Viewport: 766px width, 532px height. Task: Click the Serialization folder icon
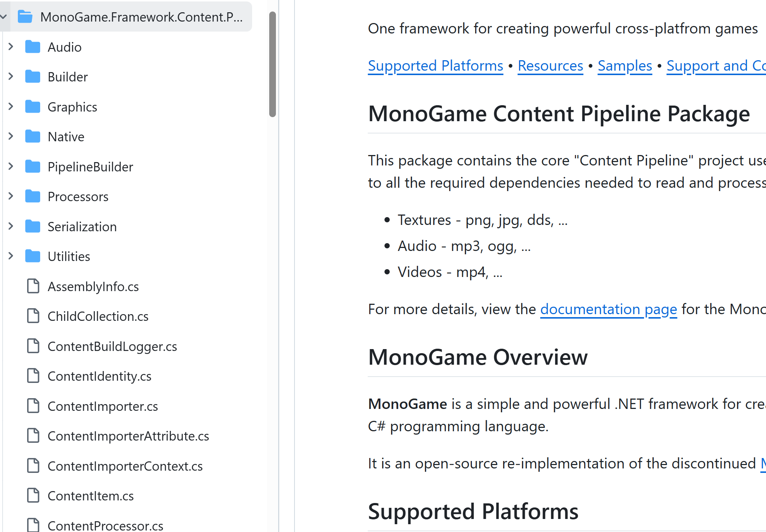33,227
